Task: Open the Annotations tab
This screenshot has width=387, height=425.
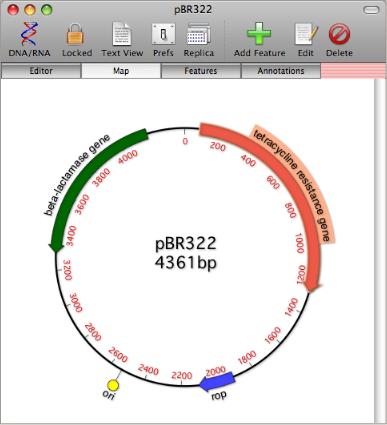Action: click(x=281, y=71)
